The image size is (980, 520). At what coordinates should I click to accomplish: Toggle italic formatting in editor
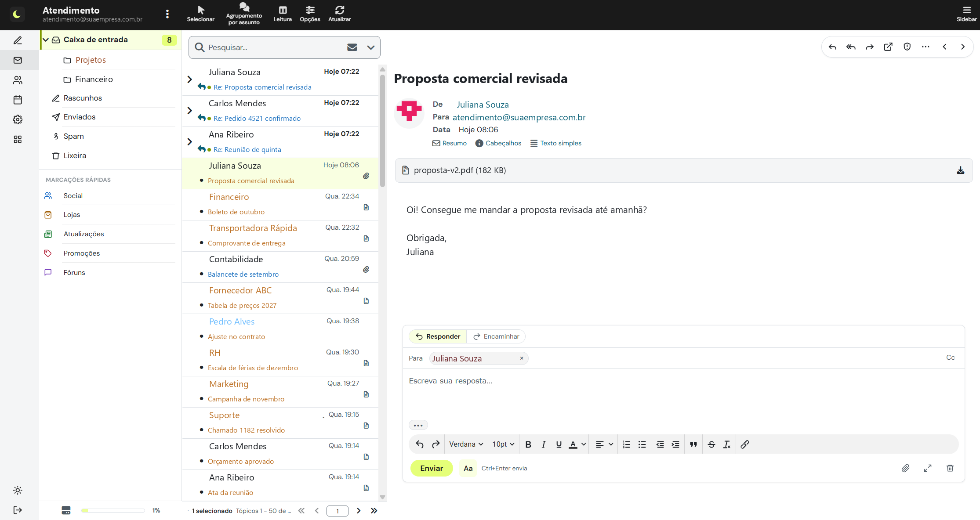tap(544, 444)
